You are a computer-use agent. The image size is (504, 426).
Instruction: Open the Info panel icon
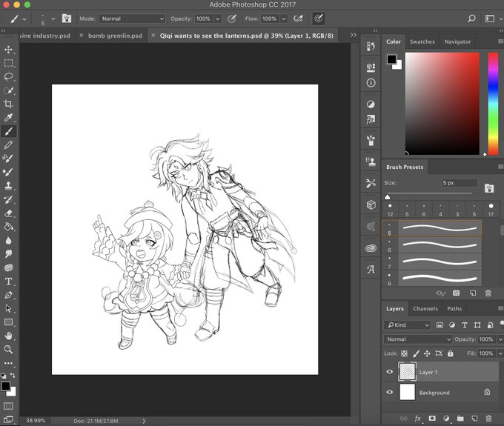coord(371,83)
